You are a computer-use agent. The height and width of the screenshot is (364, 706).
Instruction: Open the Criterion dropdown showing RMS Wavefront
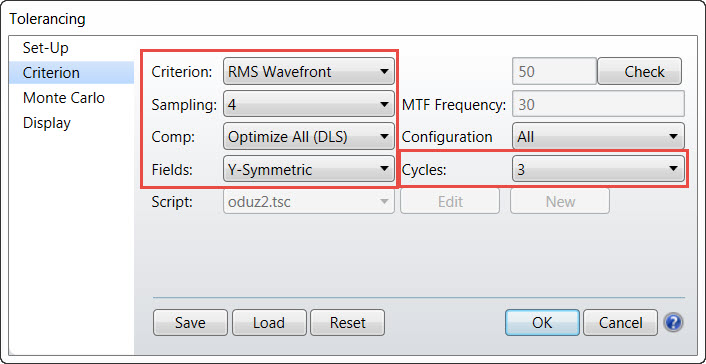coord(309,71)
